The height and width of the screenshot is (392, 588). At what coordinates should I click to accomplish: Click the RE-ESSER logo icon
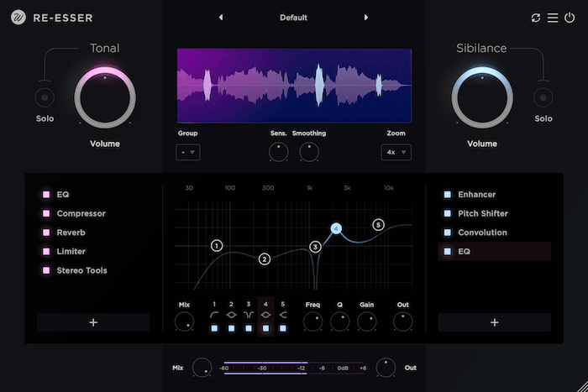18,18
